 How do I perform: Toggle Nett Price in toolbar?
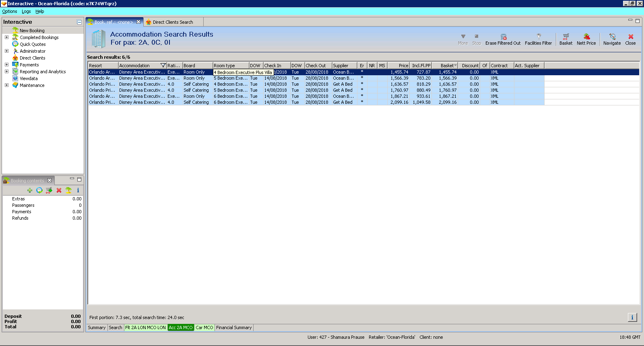click(586, 39)
